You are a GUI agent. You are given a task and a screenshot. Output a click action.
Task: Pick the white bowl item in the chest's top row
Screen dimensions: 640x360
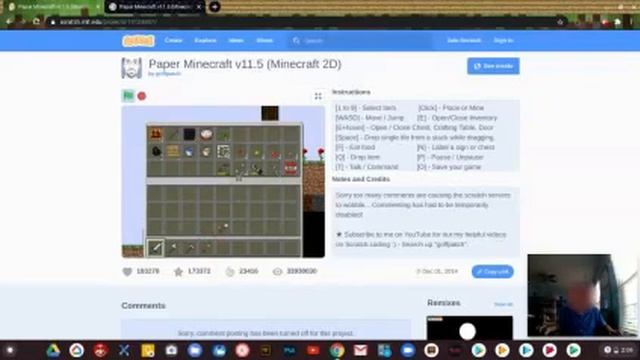click(207, 134)
